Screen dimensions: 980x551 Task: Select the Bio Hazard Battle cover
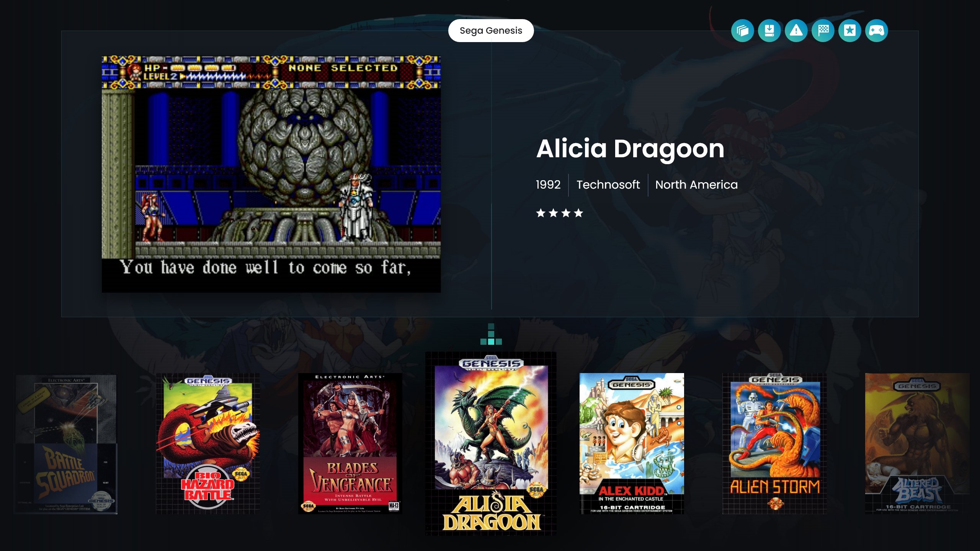(208, 443)
